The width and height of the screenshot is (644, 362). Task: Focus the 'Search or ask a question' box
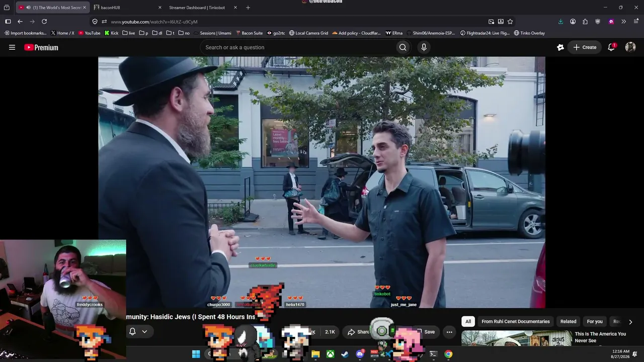[x=297, y=47]
